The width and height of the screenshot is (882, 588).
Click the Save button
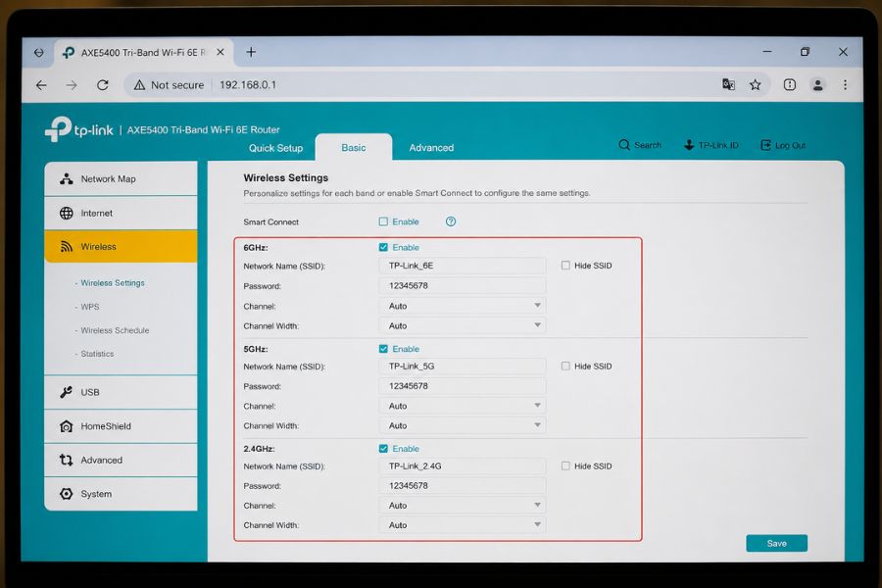click(x=777, y=544)
